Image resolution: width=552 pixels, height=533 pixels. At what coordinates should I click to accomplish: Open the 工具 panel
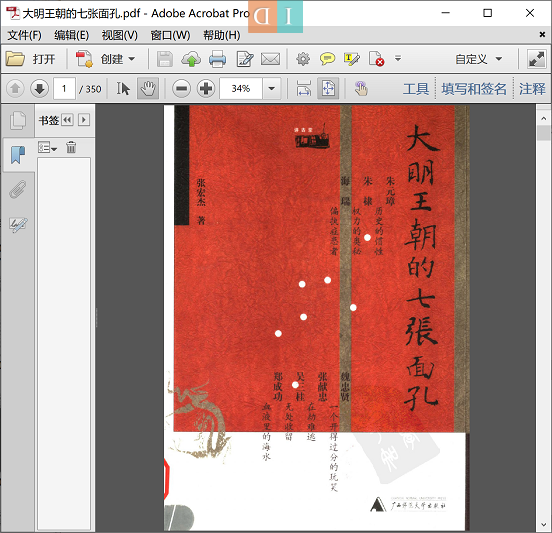click(x=416, y=89)
